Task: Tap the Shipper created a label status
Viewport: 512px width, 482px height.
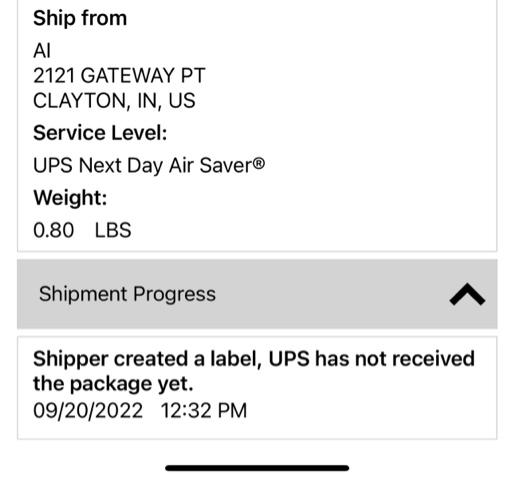Action: [x=254, y=371]
